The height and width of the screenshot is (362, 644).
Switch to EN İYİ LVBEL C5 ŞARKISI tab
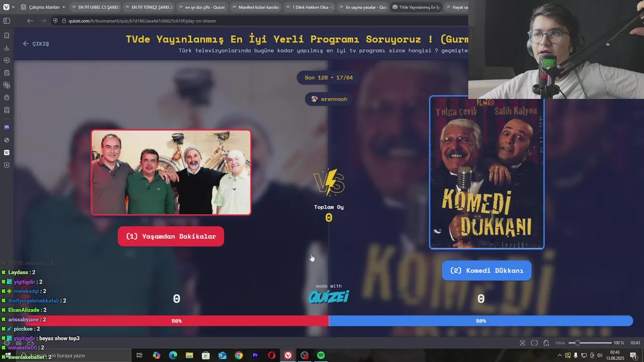pos(95,7)
